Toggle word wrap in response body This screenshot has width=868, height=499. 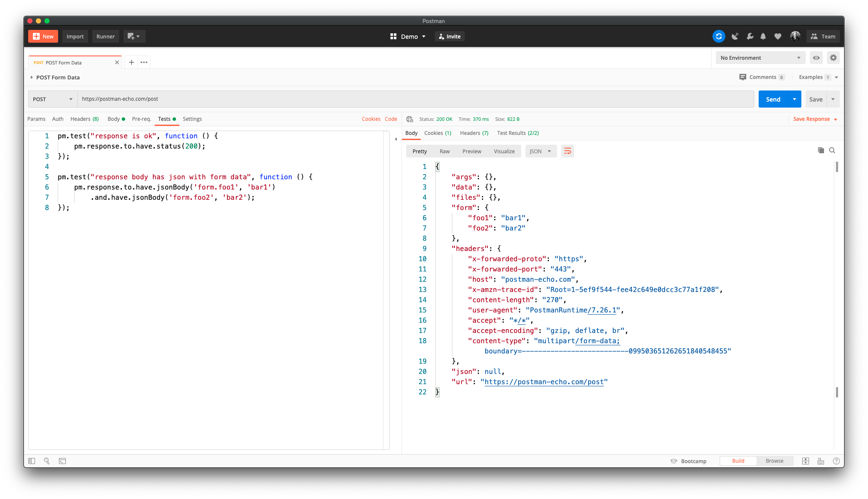point(567,151)
